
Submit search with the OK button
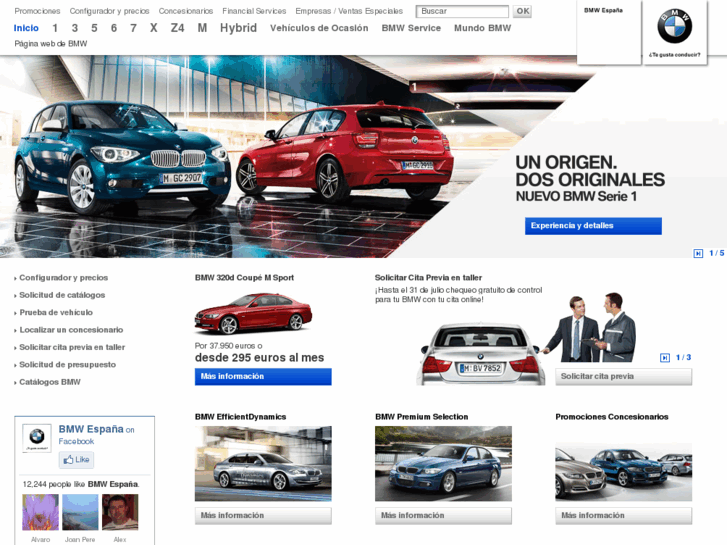523,11
